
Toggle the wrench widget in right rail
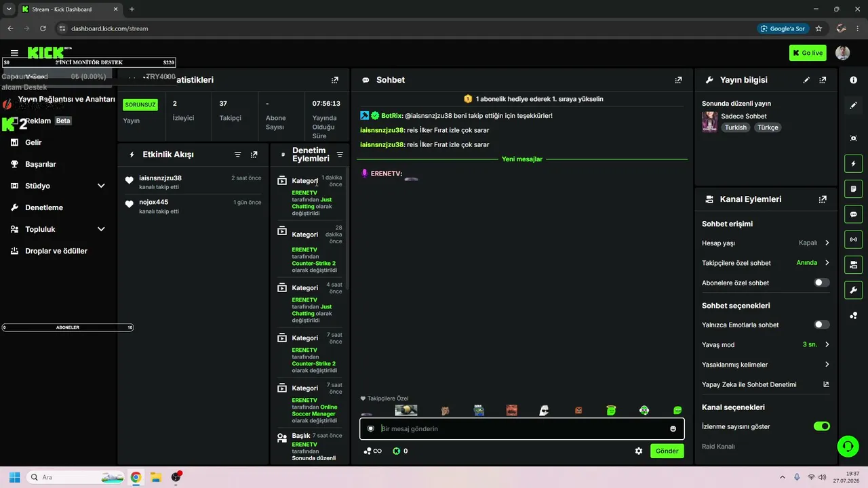pos(853,290)
